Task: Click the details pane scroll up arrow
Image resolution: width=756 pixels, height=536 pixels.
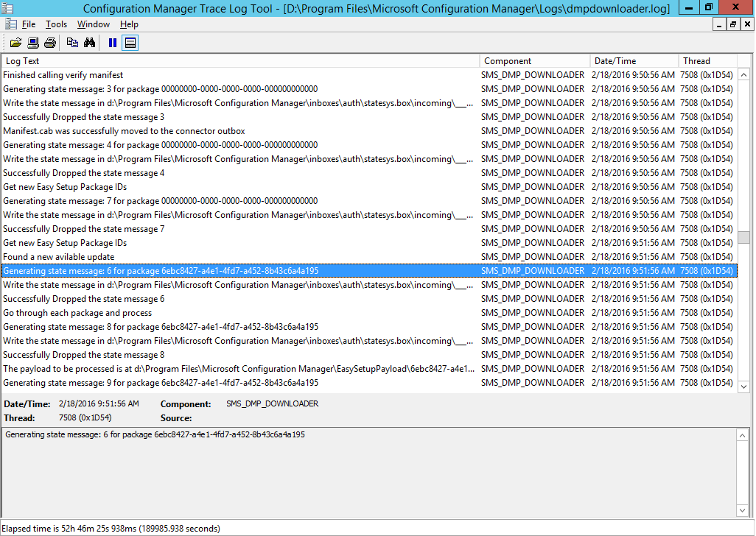Action: pyautogui.click(x=743, y=435)
